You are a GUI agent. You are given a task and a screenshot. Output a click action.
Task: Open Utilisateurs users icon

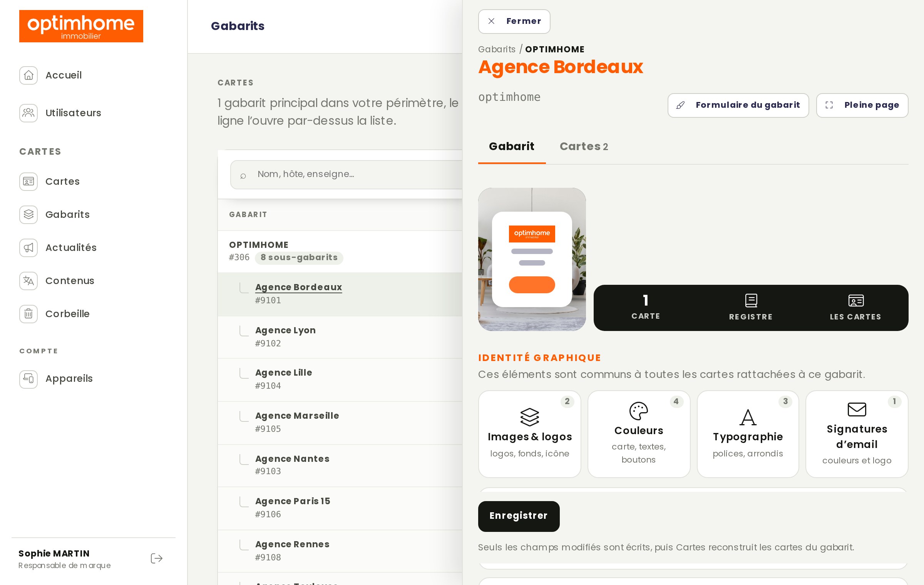pyautogui.click(x=28, y=113)
